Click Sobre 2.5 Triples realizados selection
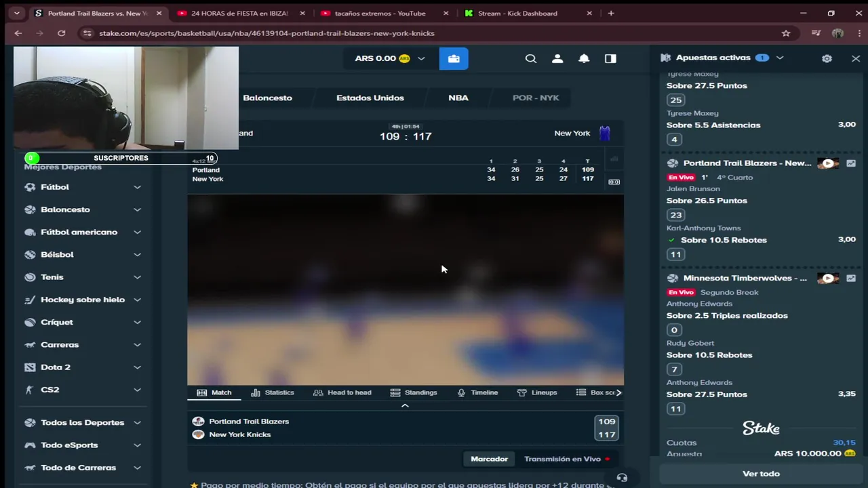The image size is (868, 488). pyautogui.click(x=727, y=316)
